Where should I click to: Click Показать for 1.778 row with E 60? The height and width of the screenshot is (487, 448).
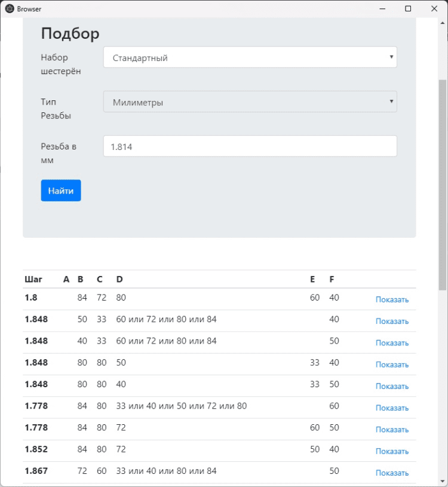(392, 430)
